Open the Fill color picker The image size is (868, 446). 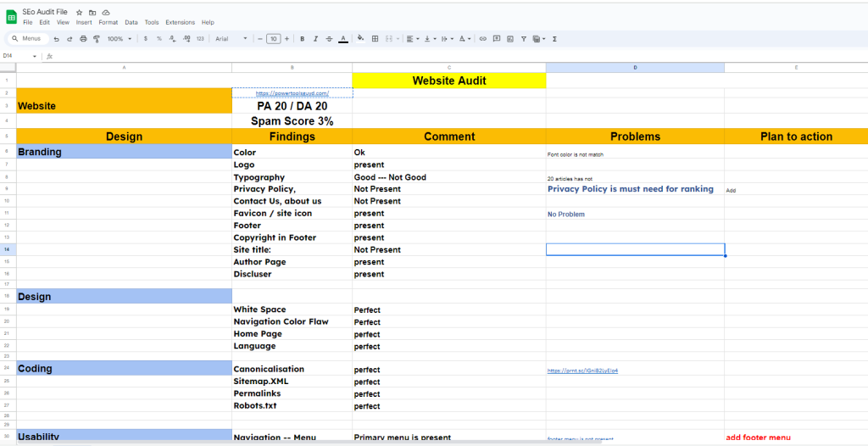[361, 39]
